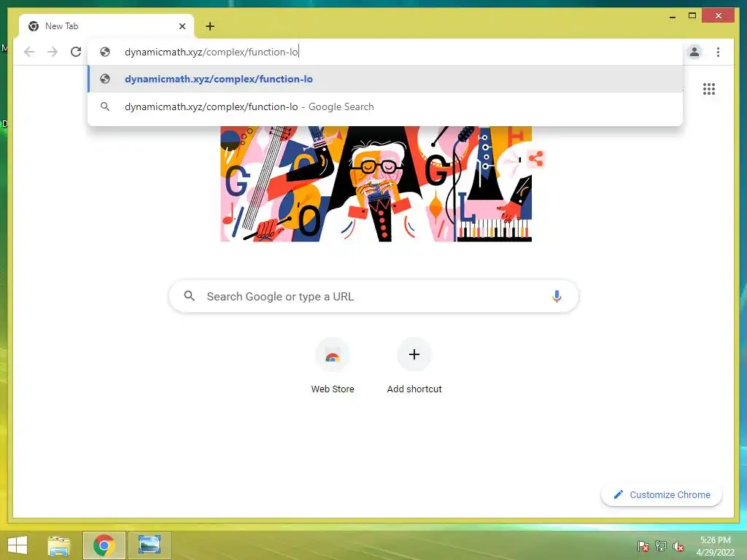Click the globe icon beside URL suggestion
The image size is (747, 560).
point(105,79)
